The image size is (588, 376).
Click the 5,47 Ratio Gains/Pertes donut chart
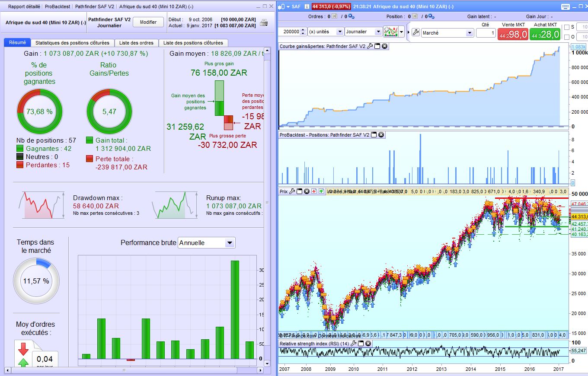110,112
